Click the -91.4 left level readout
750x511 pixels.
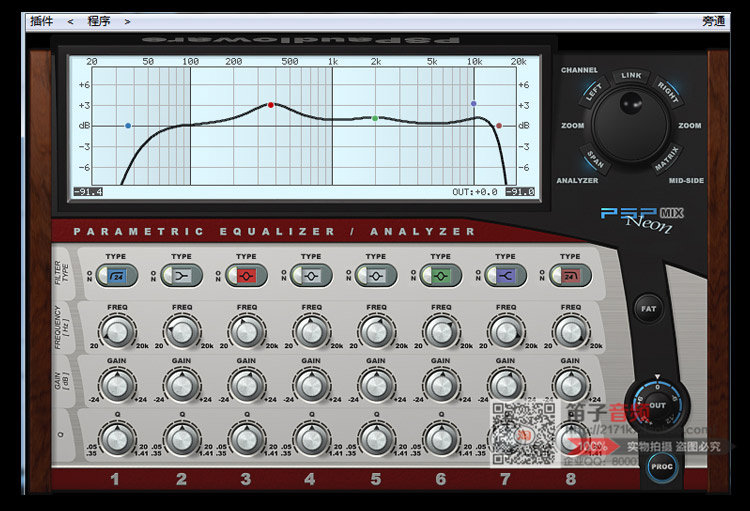pyautogui.click(x=88, y=192)
